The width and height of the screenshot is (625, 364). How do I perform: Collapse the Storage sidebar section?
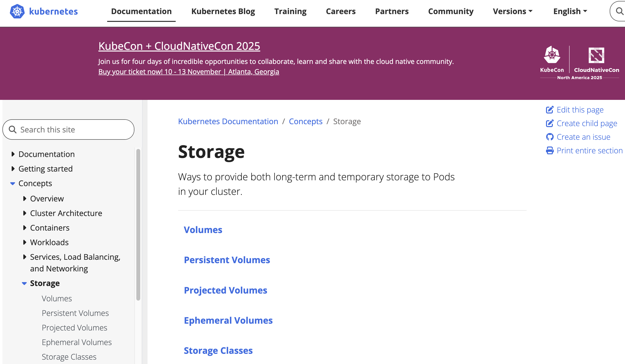click(24, 283)
